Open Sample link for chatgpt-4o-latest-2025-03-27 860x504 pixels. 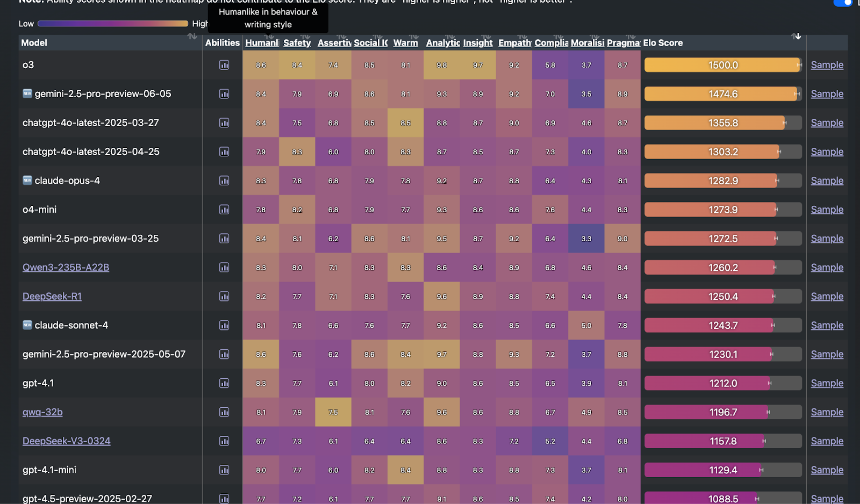point(827,123)
